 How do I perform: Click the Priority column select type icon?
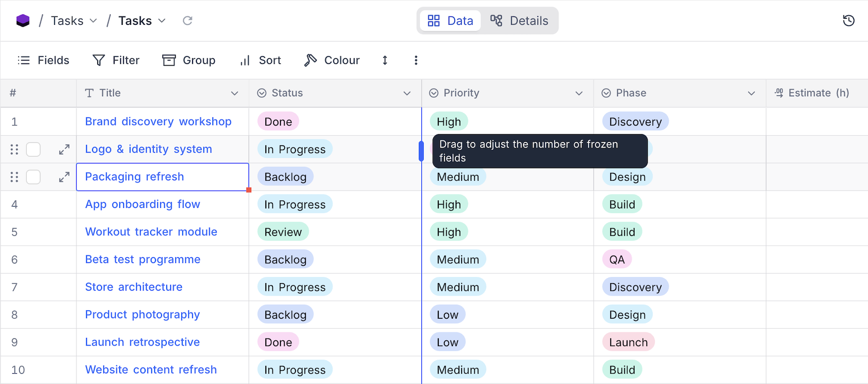[434, 93]
